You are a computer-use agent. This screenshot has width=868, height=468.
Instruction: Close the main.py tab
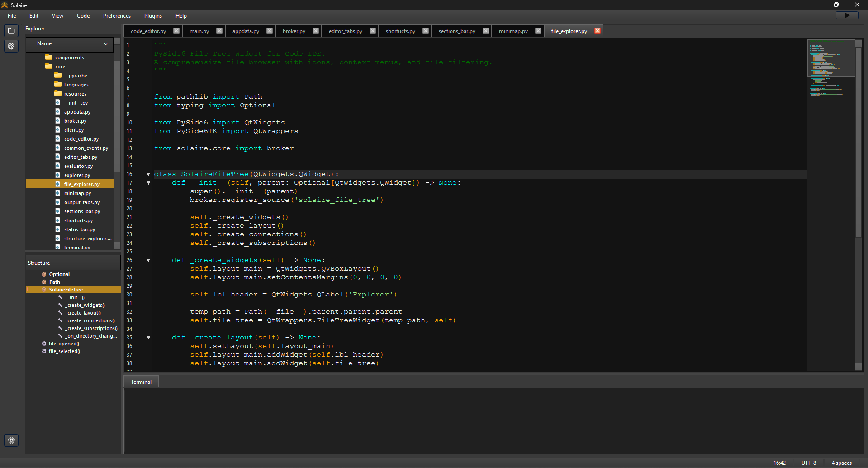tap(219, 31)
